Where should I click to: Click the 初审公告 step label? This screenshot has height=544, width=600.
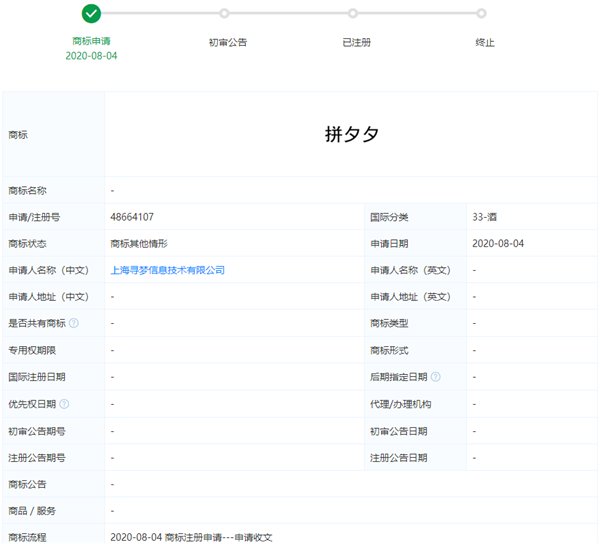(x=228, y=42)
